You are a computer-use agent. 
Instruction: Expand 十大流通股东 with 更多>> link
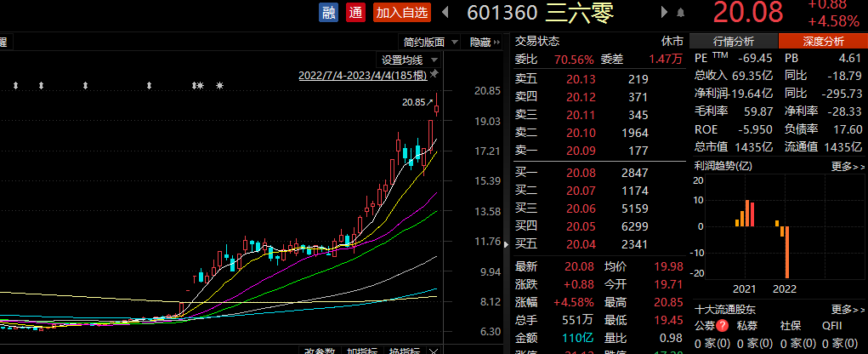click(848, 309)
